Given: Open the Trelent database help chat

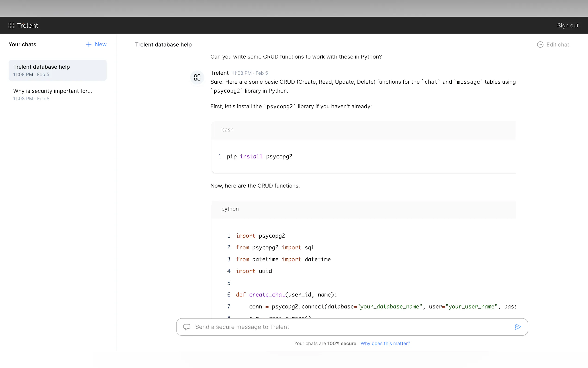Looking at the screenshot, I should 58,70.
